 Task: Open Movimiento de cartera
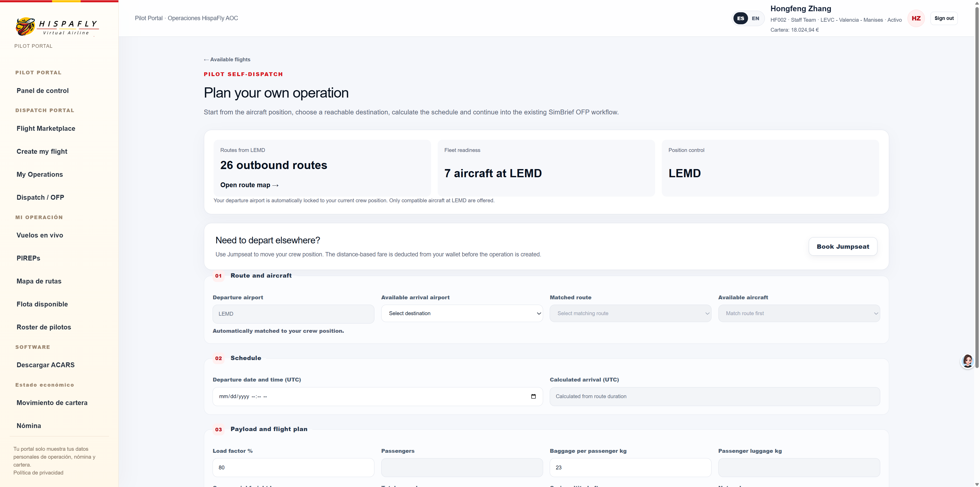[x=52, y=403]
